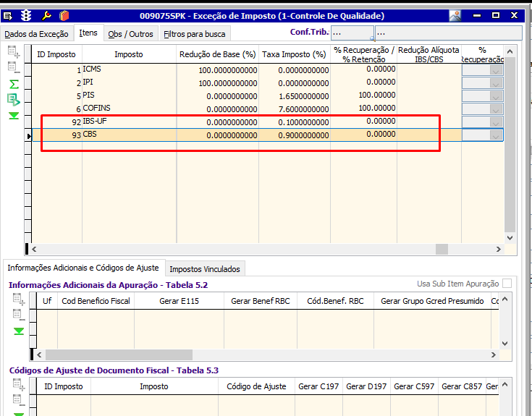Click the green sigma totals icon
The height and width of the screenshot is (416, 532).
[14, 84]
